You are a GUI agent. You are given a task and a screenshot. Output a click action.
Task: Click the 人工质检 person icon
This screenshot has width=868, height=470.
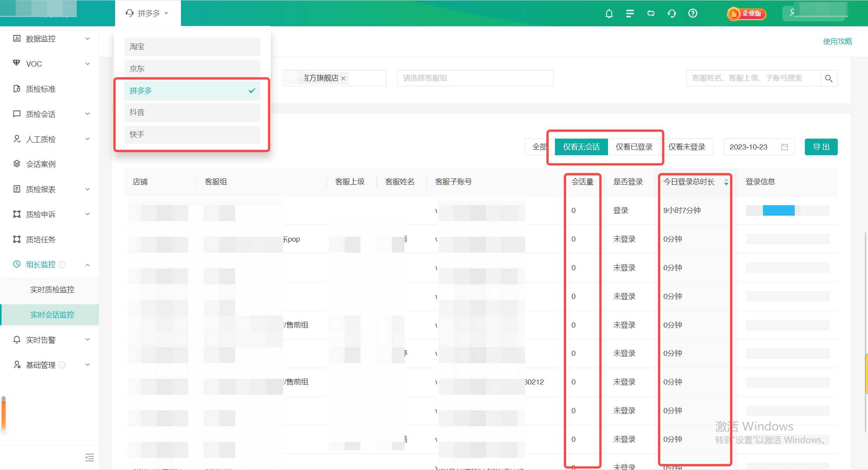coord(17,139)
